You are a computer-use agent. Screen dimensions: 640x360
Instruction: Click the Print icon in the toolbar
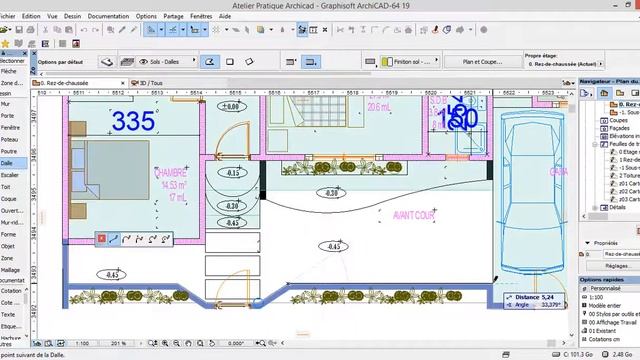point(30,30)
